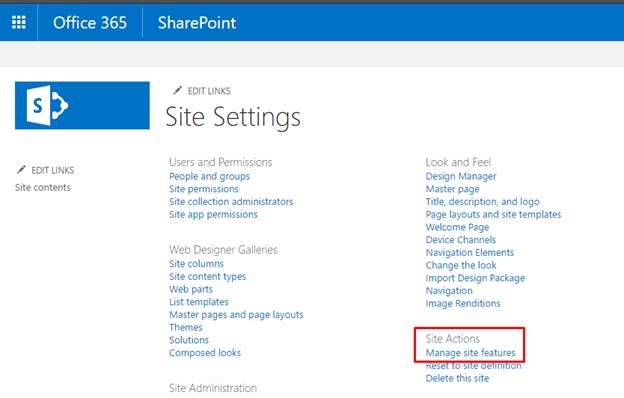Click pencil icon beside sidebar EDIT LINKS
This screenshot has height=398, width=624.
click(x=21, y=170)
